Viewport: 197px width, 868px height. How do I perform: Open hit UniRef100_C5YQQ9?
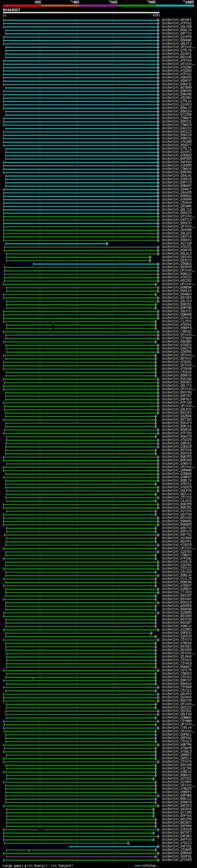tap(177, 338)
